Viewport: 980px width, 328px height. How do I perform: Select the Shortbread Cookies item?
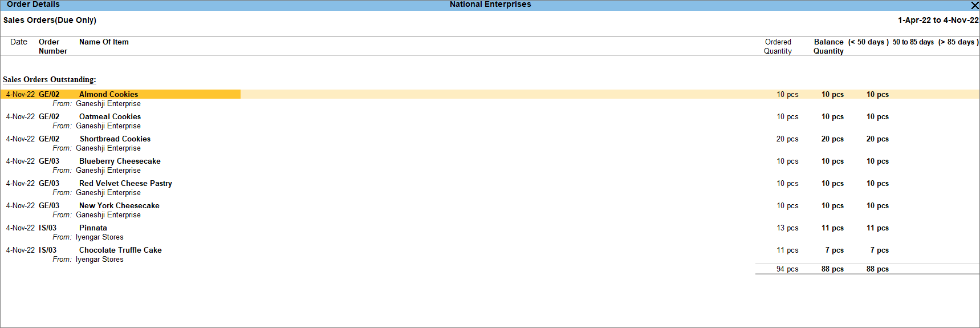coord(115,139)
